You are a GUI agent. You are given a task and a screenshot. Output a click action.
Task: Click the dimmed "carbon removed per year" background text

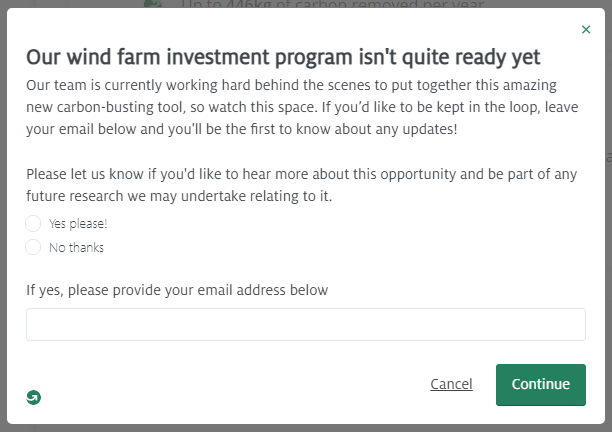point(333,4)
